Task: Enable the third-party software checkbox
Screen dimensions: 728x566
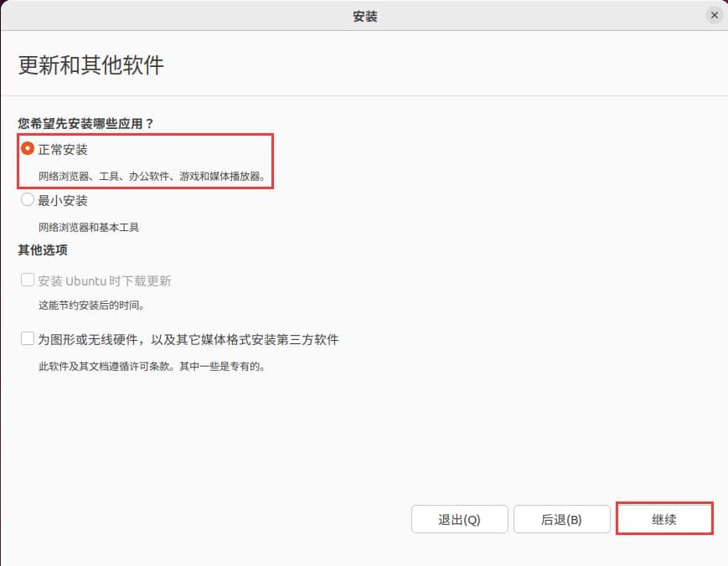Action: (26, 339)
